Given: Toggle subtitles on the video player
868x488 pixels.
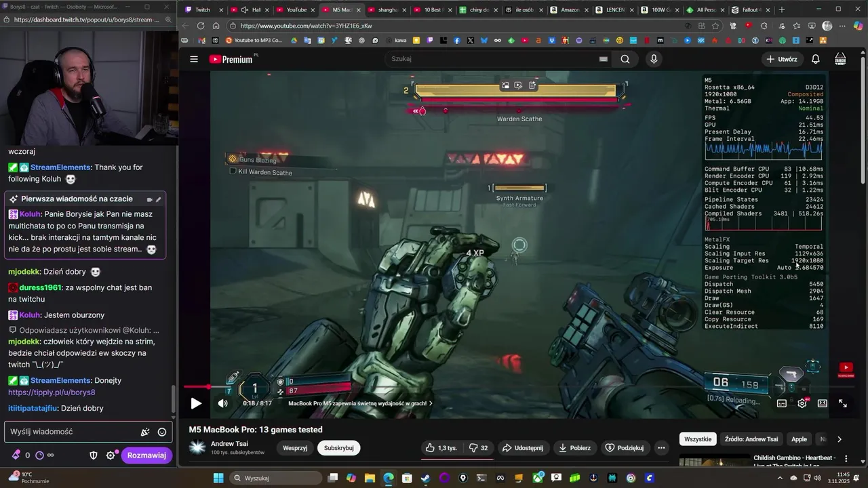Looking at the screenshot, I should pyautogui.click(x=782, y=403).
